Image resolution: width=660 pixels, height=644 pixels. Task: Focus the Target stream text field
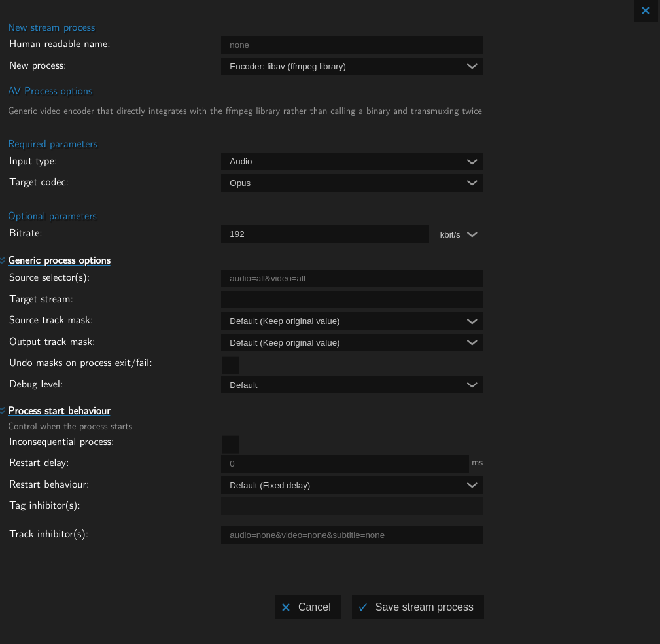tap(351, 300)
